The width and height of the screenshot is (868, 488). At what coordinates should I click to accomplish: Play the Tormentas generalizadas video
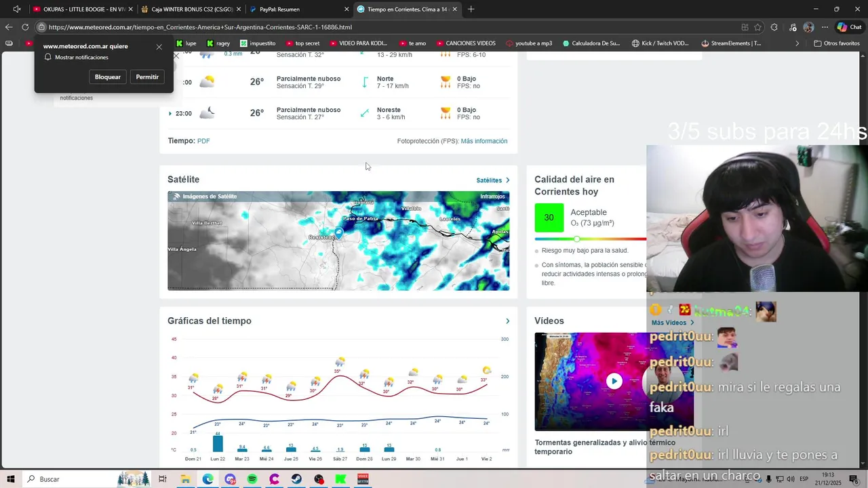(614, 381)
